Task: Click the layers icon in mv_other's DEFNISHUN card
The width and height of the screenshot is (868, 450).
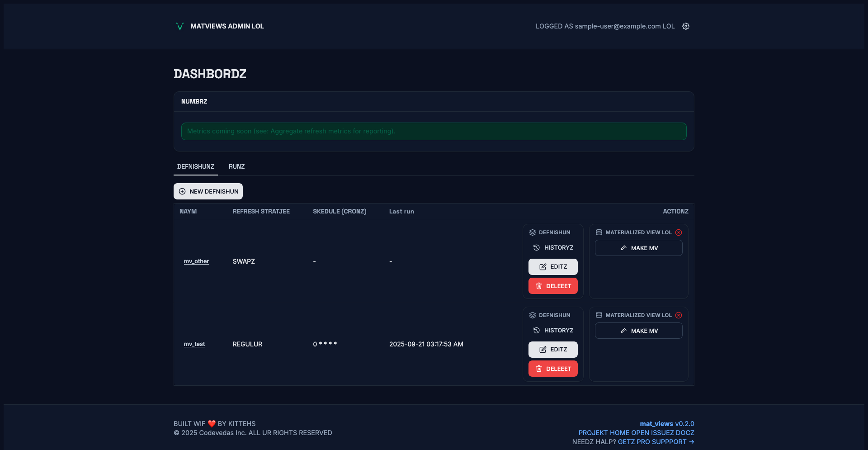Action: (x=533, y=232)
